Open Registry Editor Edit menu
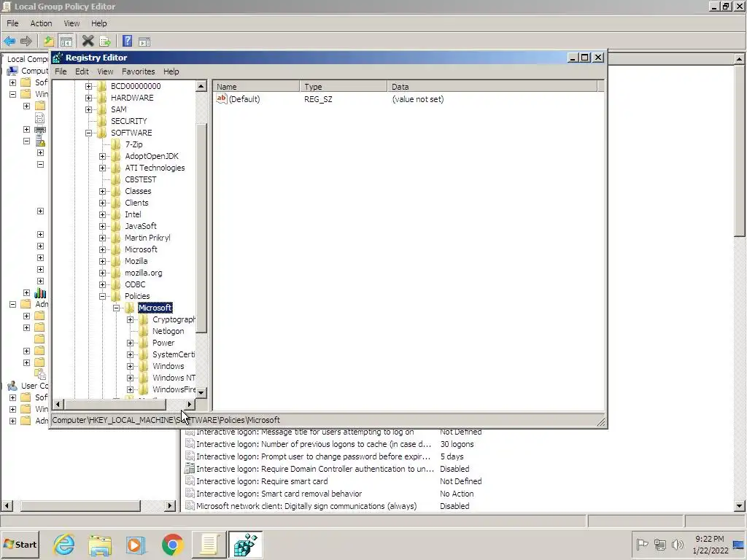747x560 pixels. pos(82,71)
